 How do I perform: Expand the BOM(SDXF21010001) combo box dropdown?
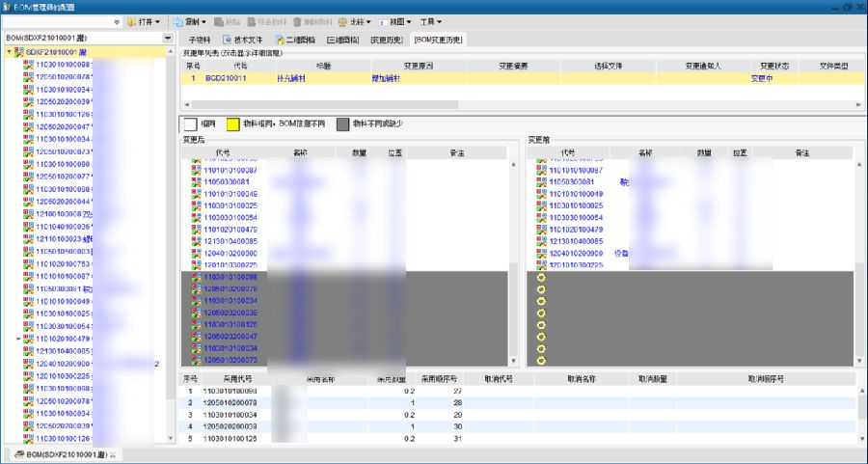[x=168, y=38]
